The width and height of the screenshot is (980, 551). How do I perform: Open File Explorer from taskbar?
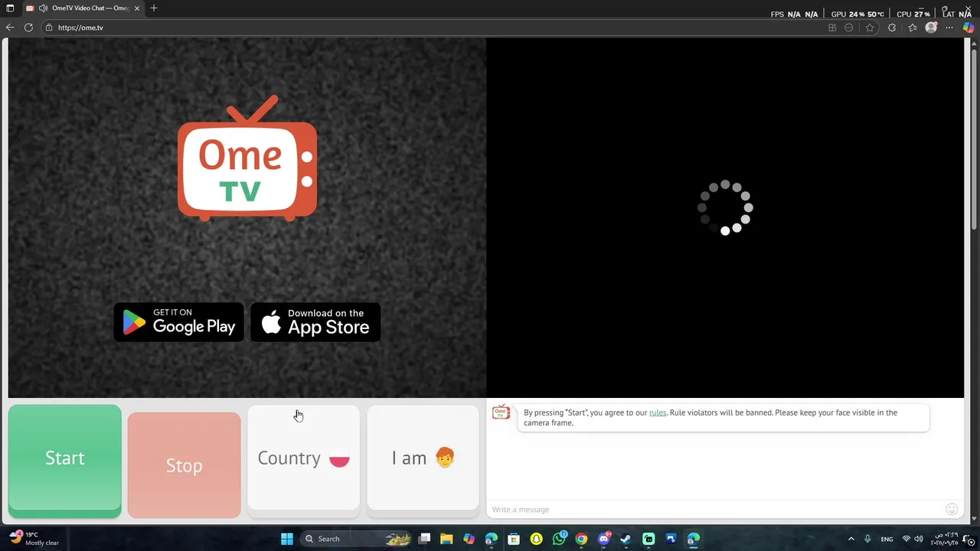tap(446, 539)
